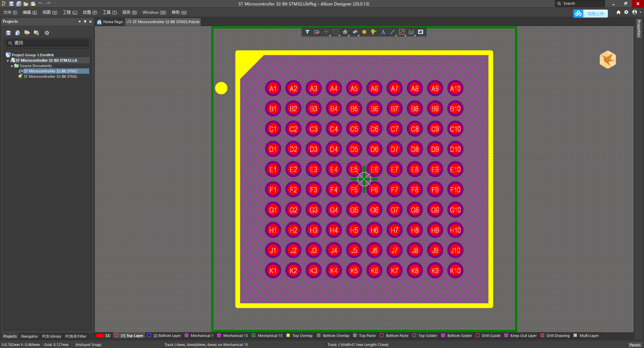
Task: Click the blue cloud upload button
Action: 591,13
